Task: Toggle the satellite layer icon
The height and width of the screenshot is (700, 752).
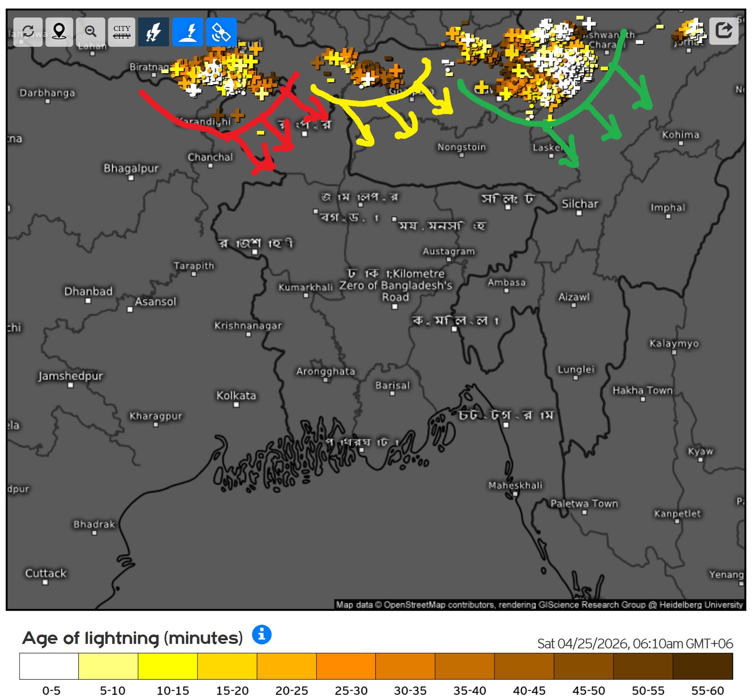Action: tap(221, 32)
